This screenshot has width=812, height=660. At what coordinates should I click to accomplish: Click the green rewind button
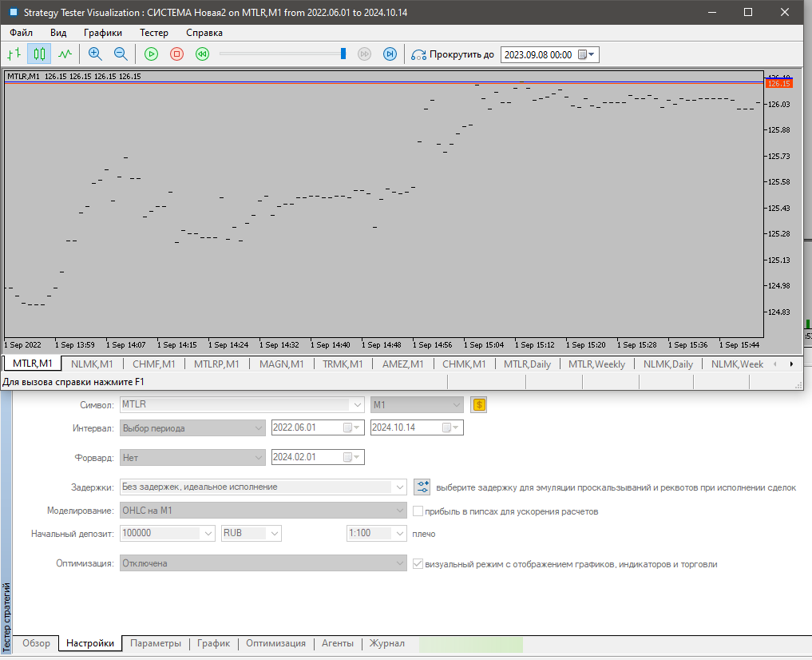203,54
